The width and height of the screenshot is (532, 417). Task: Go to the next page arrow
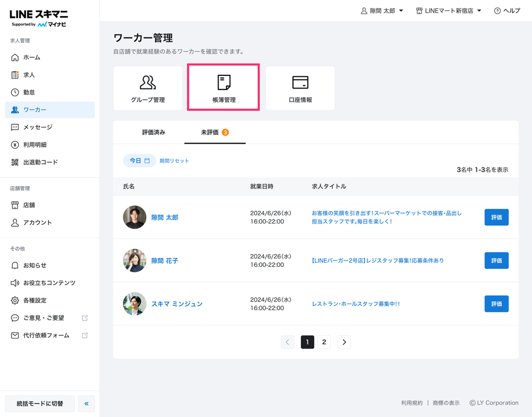[344, 342]
